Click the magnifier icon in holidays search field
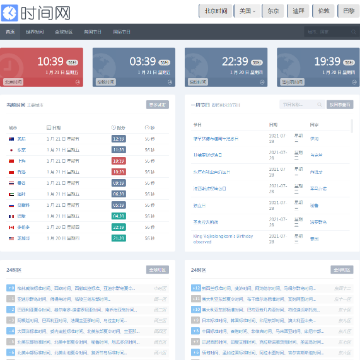360x360 pixels. click(x=319, y=105)
